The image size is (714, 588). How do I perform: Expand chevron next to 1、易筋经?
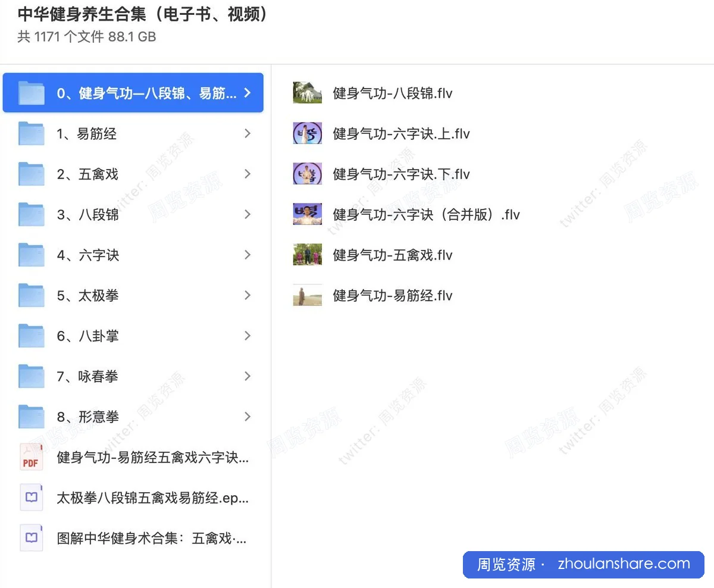(x=248, y=134)
